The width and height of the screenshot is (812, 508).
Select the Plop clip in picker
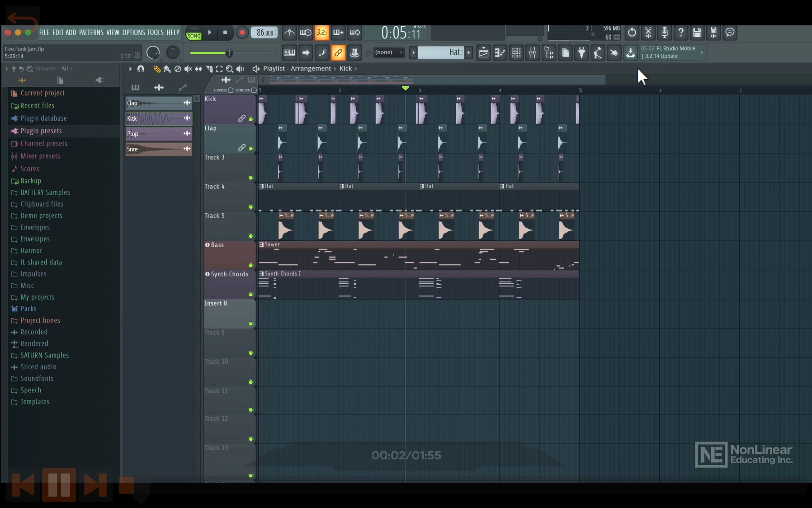click(x=159, y=134)
